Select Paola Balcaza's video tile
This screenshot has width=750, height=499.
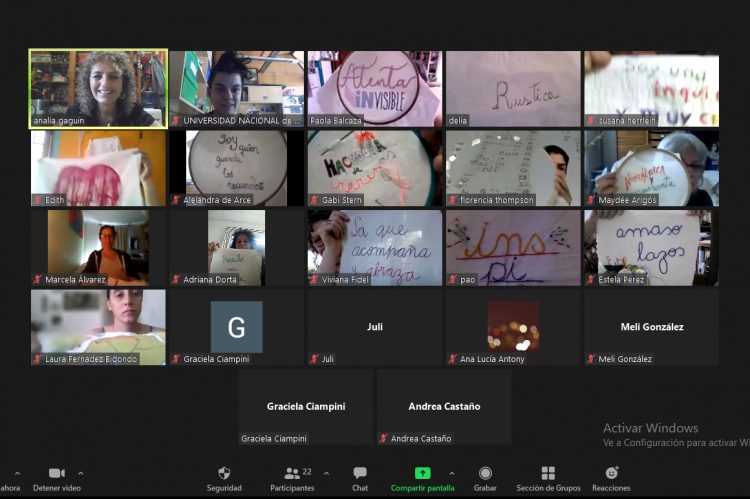(x=374, y=88)
